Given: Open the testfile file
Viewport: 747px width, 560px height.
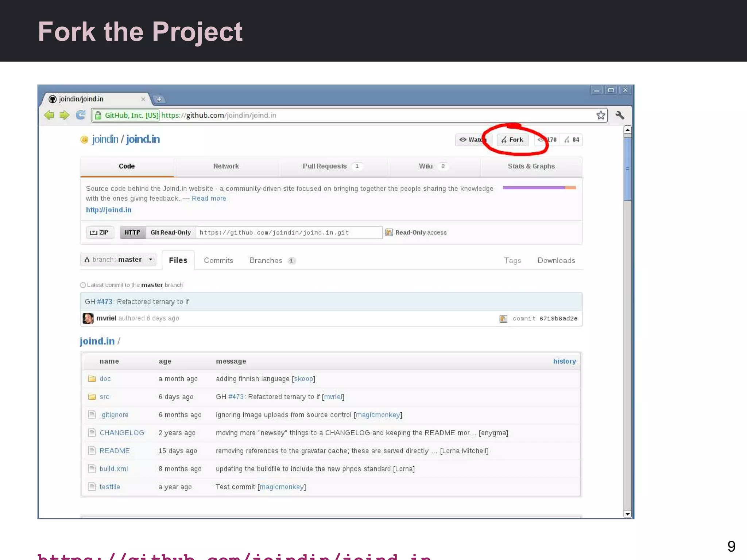Looking at the screenshot, I should [110, 487].
